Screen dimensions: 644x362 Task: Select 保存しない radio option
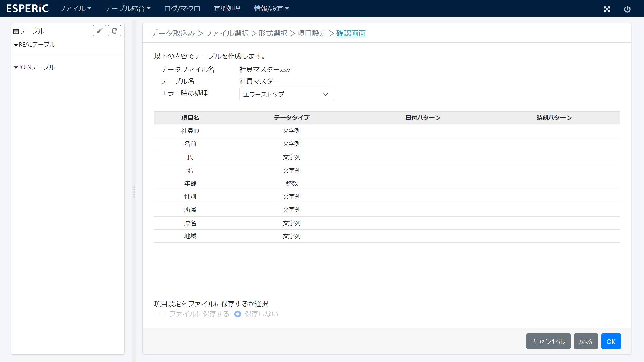pos(238,314)
